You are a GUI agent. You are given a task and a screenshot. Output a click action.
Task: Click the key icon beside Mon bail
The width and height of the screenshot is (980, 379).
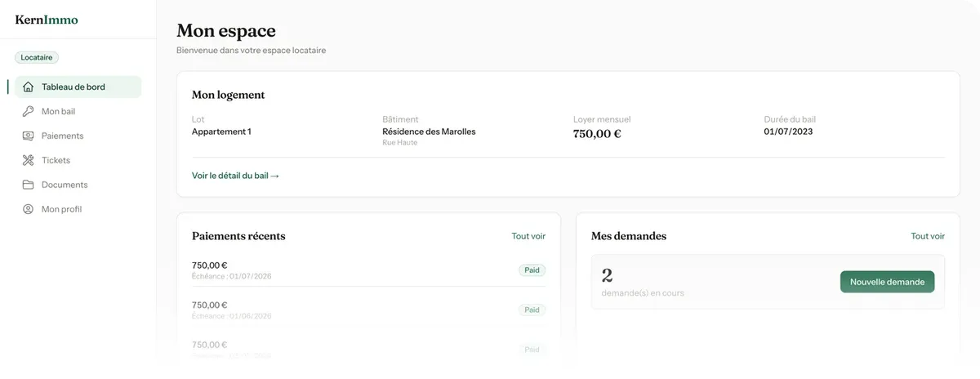pyautogui.click(x=28, y=111)
